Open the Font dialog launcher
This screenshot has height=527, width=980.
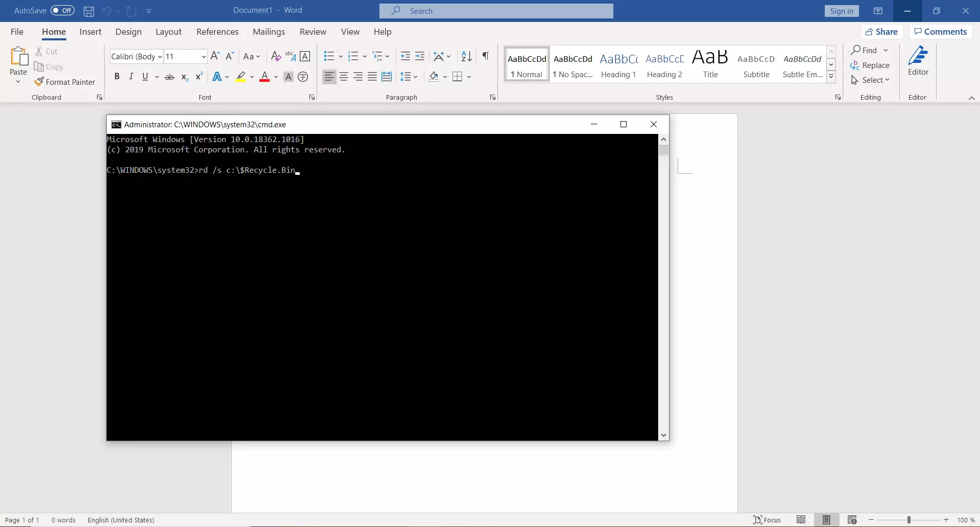312,97
